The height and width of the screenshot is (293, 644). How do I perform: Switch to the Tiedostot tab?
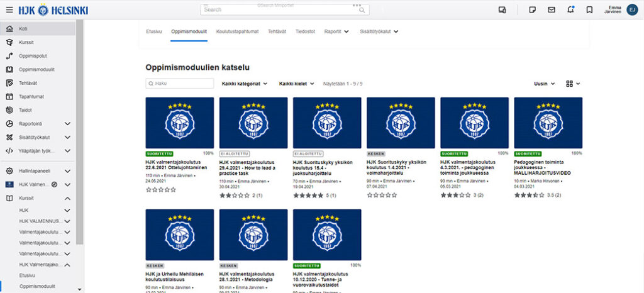click(305, 31)
